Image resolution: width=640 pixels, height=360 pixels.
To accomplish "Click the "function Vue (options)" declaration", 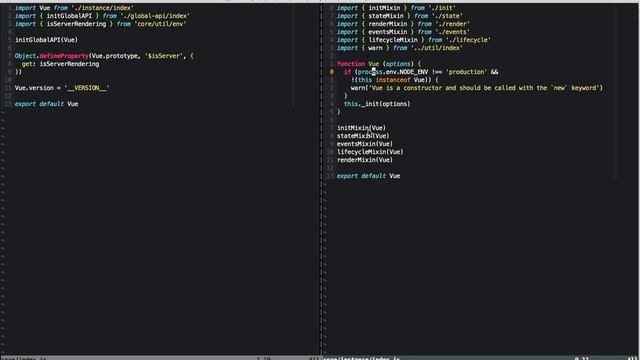I will 378,64.
